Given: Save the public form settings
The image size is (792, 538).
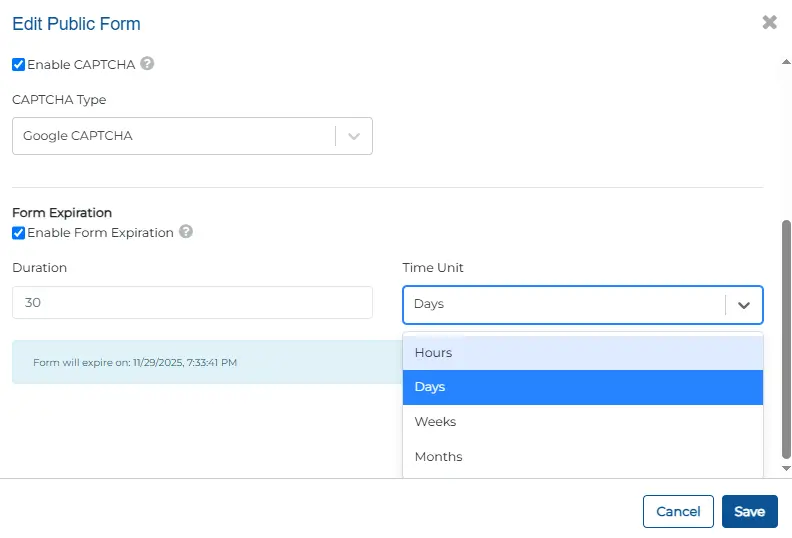Looking at the screenshot, I should tap(749, 511).
